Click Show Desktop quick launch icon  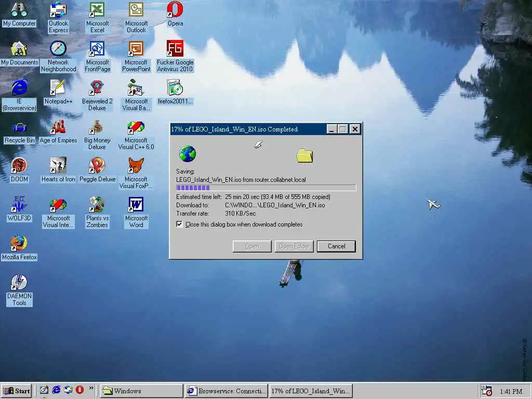pos(44,390)
